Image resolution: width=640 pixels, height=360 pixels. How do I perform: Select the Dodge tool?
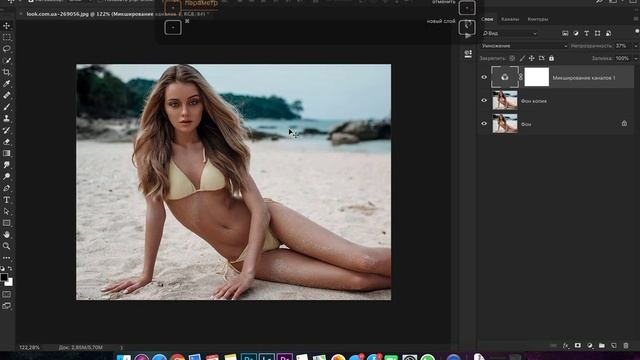coord(7,176)
